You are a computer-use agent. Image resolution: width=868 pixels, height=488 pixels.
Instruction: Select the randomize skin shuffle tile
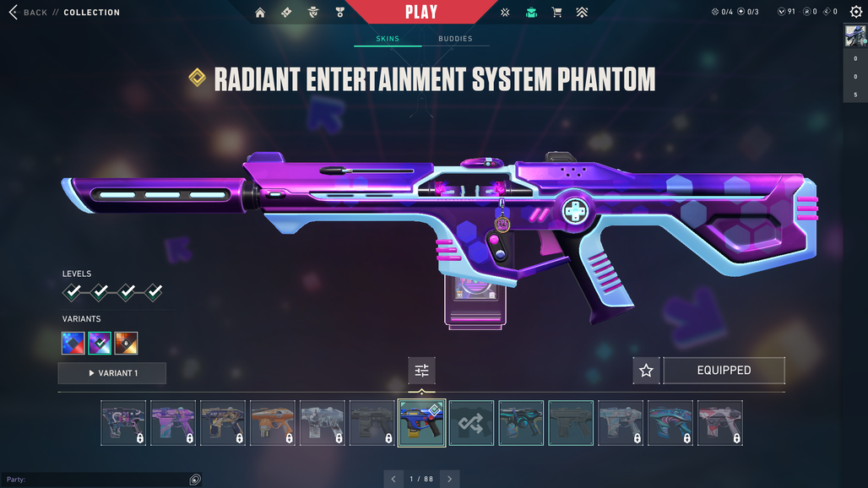471,423
